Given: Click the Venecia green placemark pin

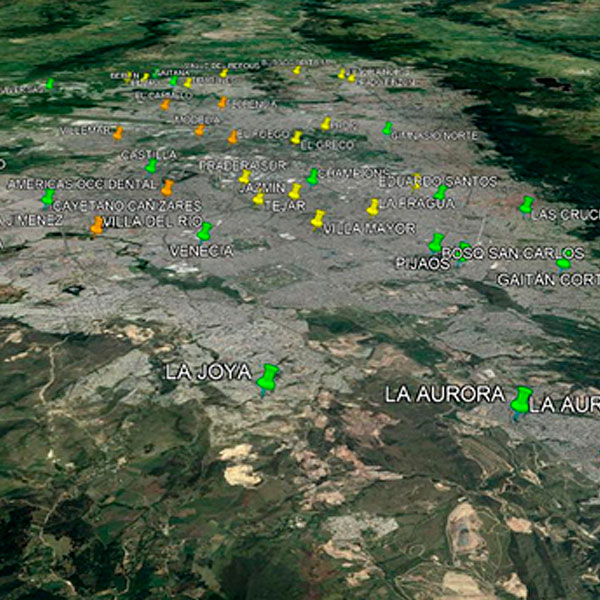Looking at the screenshot, I should 205,232.
